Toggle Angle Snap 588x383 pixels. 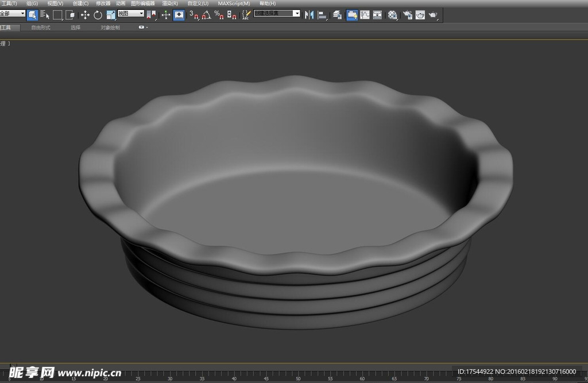(206, 15)
